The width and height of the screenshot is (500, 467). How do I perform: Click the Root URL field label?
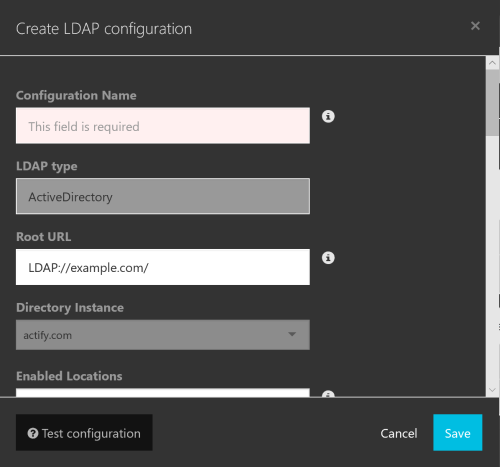pos(44,237)
